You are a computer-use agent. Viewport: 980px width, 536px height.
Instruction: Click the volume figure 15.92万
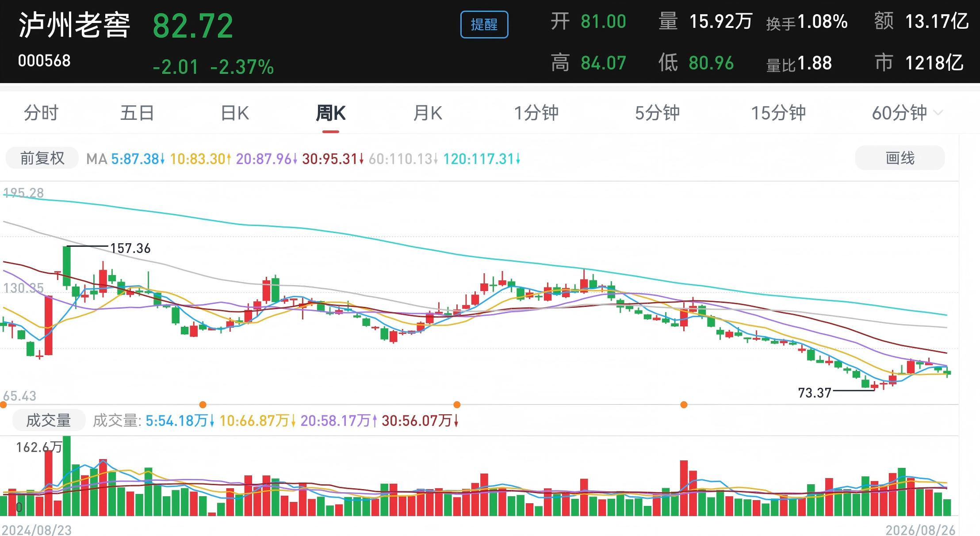[721, 22]
